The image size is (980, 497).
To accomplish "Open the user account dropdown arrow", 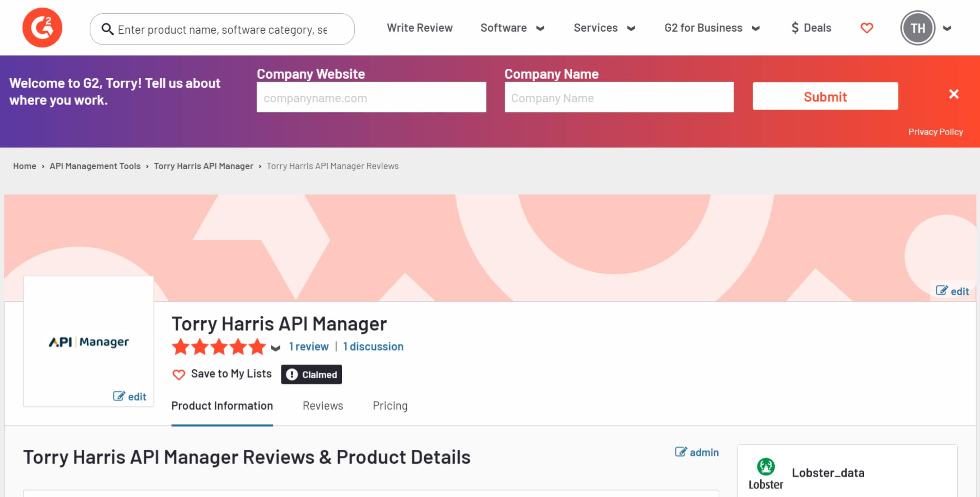I will coord(947,28).
